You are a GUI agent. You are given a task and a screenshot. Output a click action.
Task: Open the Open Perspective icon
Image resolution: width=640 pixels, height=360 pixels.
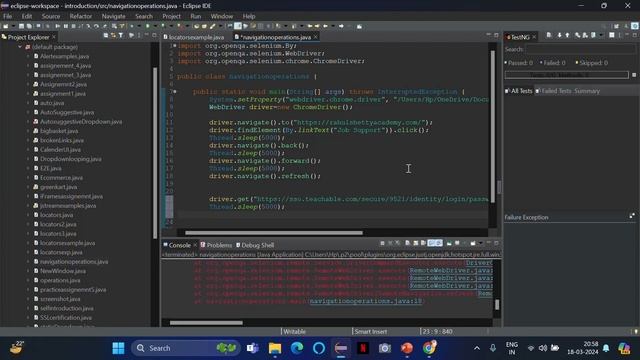(x=616, y=26)
